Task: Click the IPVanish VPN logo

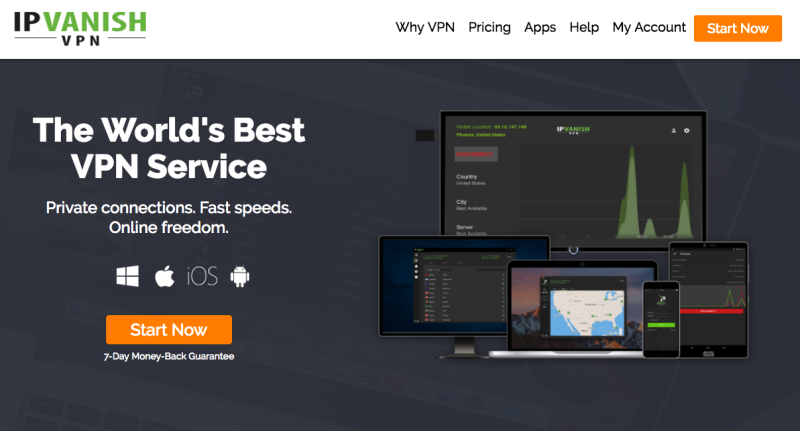Action: click(80, 28)
